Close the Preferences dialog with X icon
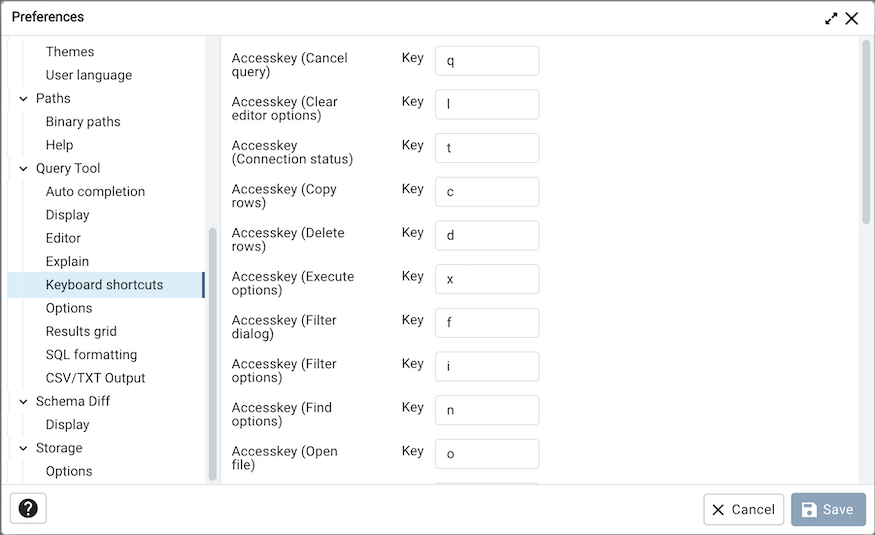The width and height of the screenshot is (875, 535). click(x=852, y=18)
